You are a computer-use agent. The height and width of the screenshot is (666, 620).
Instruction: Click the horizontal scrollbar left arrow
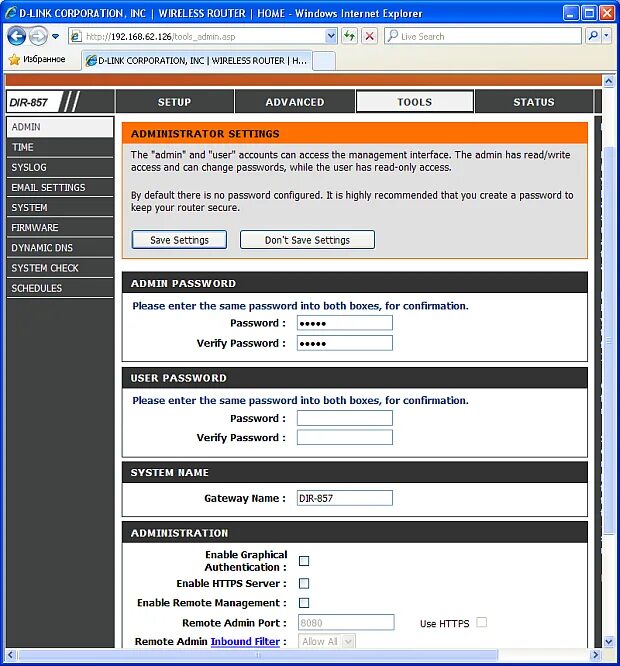pyautogui.click(x=11, y=655)
